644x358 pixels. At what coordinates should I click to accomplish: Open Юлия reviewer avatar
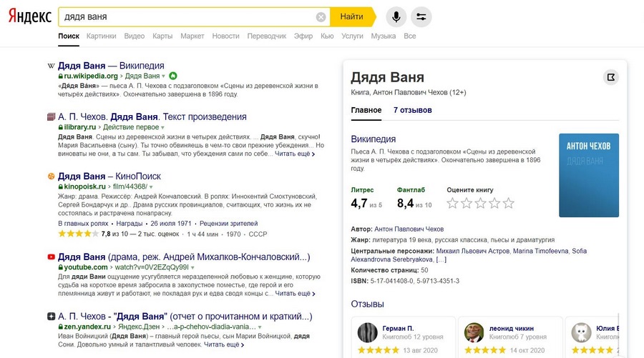[x=581, y=332]
